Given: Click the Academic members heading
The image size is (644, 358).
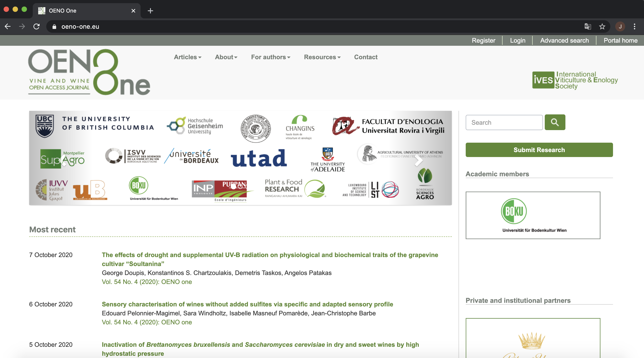Looking at the screenshot, I should coord(497,174).
